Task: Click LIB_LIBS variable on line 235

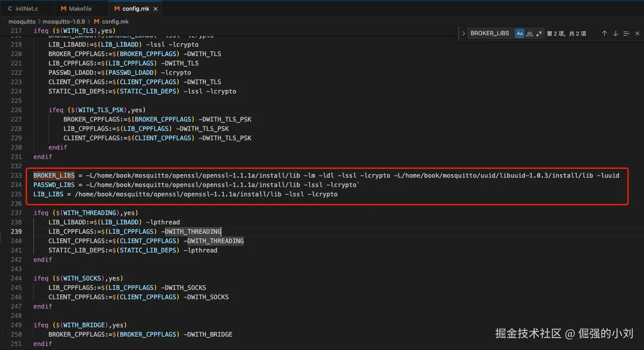Action: click(48, 194)
